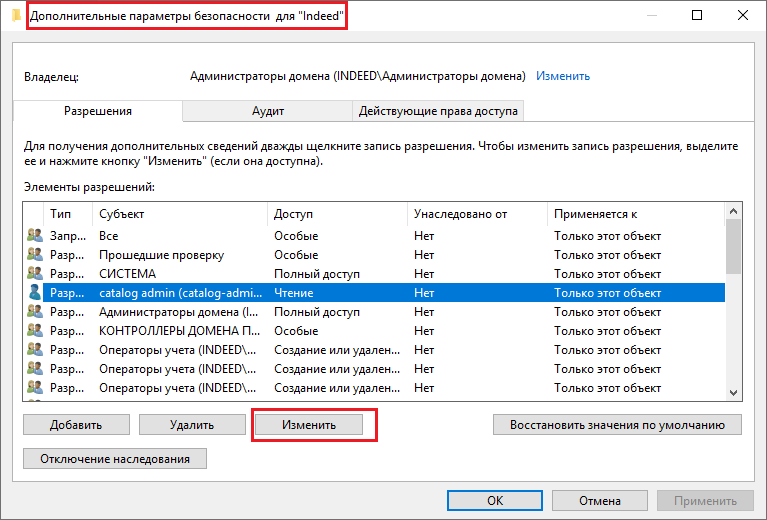Click the folder icon in title bar

[16, 16]
